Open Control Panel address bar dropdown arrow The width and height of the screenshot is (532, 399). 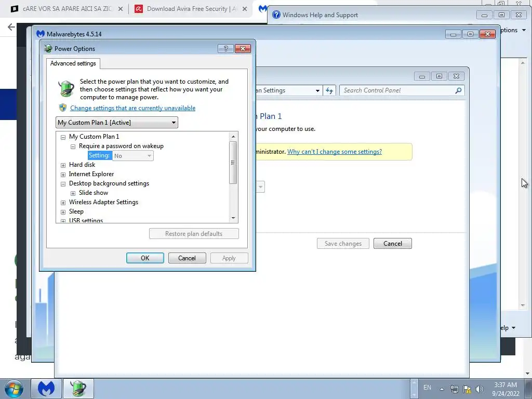(x=317, y=90)
